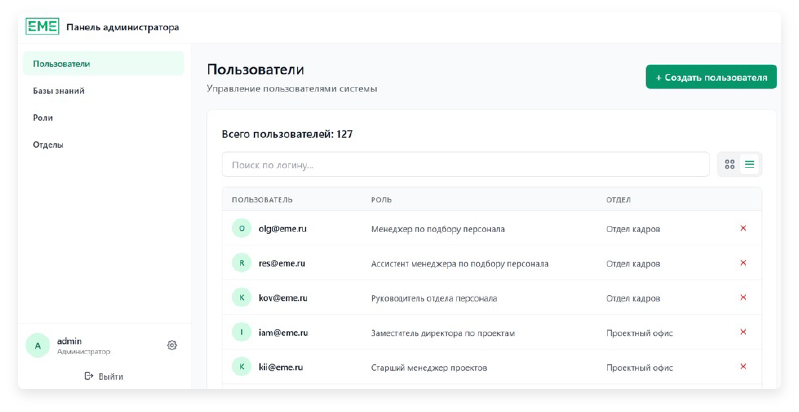Open the kov@eme.ru user email
This screenshot has height=412, width=799.
282,298
